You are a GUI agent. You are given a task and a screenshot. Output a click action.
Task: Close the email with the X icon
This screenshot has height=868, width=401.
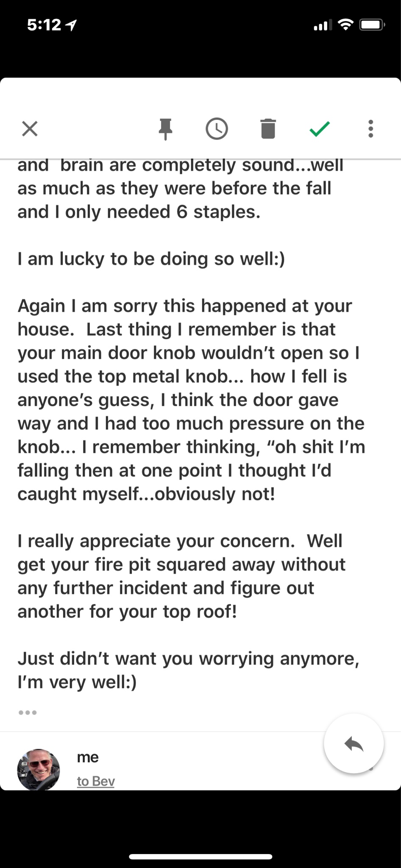coord(30,129)
